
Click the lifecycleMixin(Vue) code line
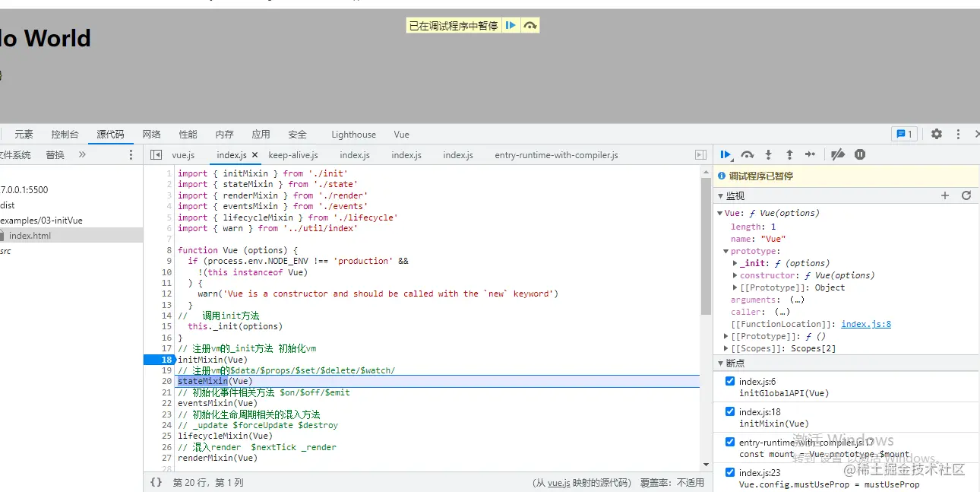click(x=225, y=436)
